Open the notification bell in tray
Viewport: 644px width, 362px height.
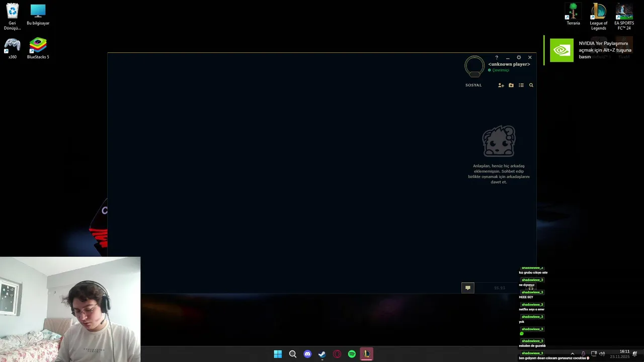pos(635,354)
